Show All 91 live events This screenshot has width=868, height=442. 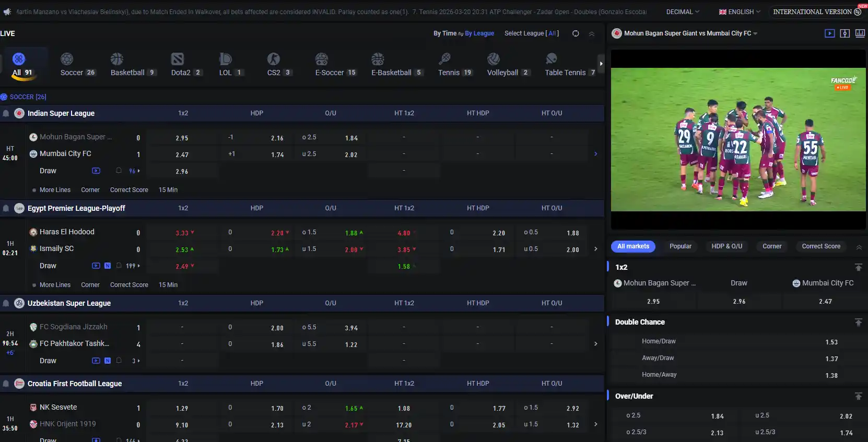[23, 64]
